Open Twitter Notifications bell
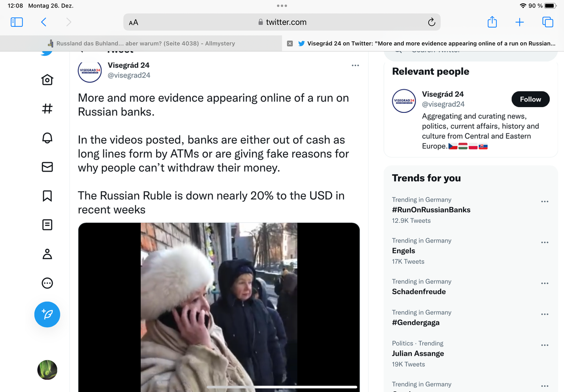Screen dimensions: 564x392 47,138
